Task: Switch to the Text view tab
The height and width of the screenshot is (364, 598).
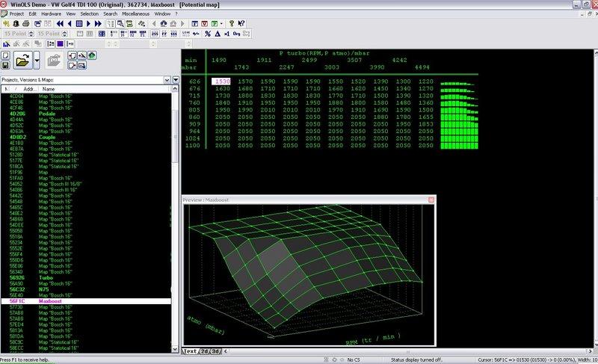Action: (x=190, y=351)
